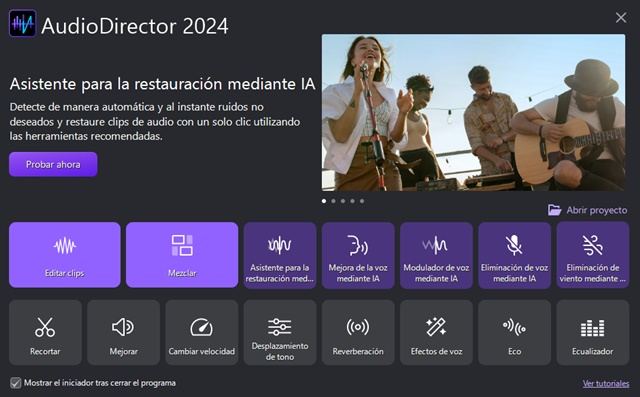
Task: Select the first carousel dot
Action: coord(324,201)
